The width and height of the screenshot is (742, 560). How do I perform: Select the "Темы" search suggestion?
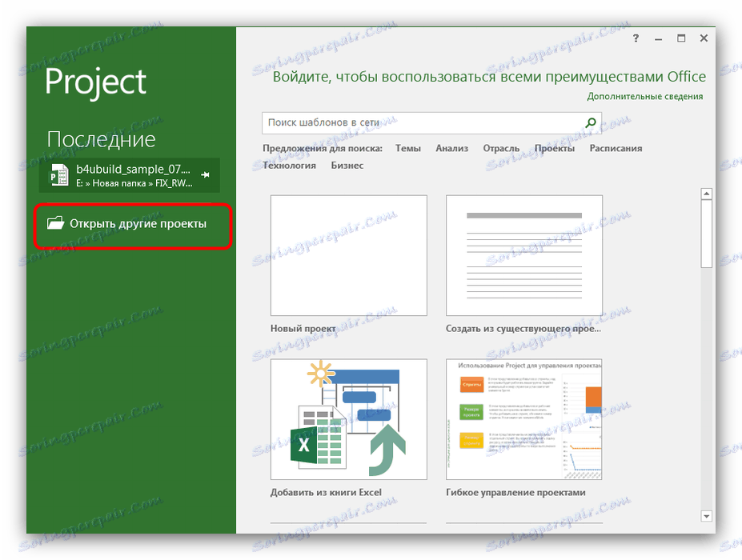(x=408, y=149)
